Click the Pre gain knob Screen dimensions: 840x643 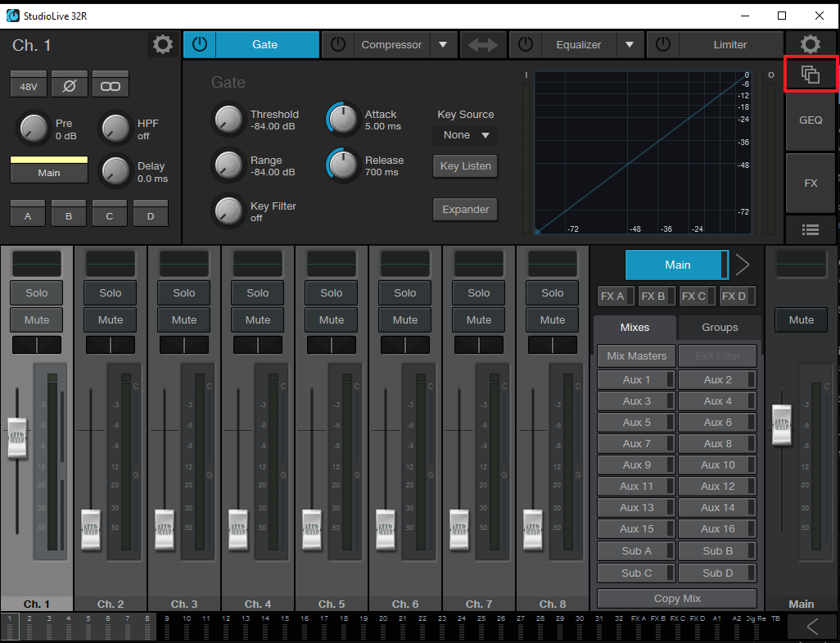pos(34,129)
